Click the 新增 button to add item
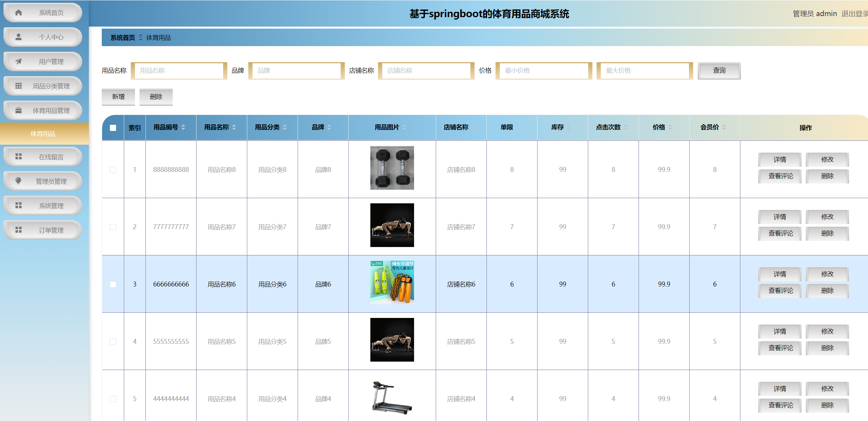868x421 pixels. (118, 97)
